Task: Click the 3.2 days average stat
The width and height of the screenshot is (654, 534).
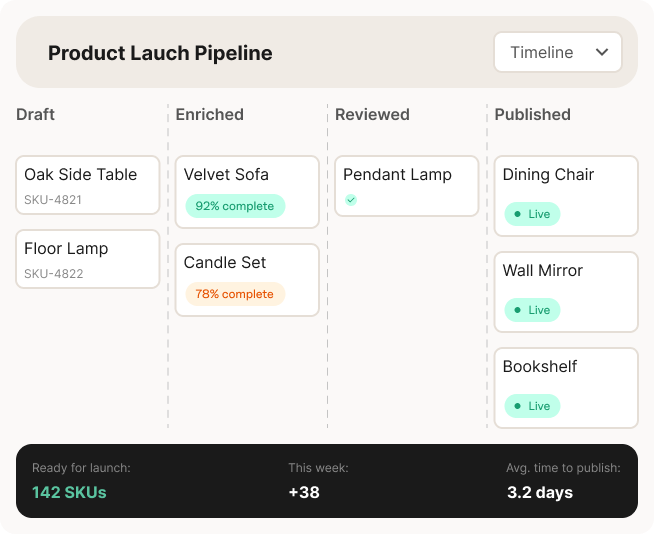Action: 540,492
